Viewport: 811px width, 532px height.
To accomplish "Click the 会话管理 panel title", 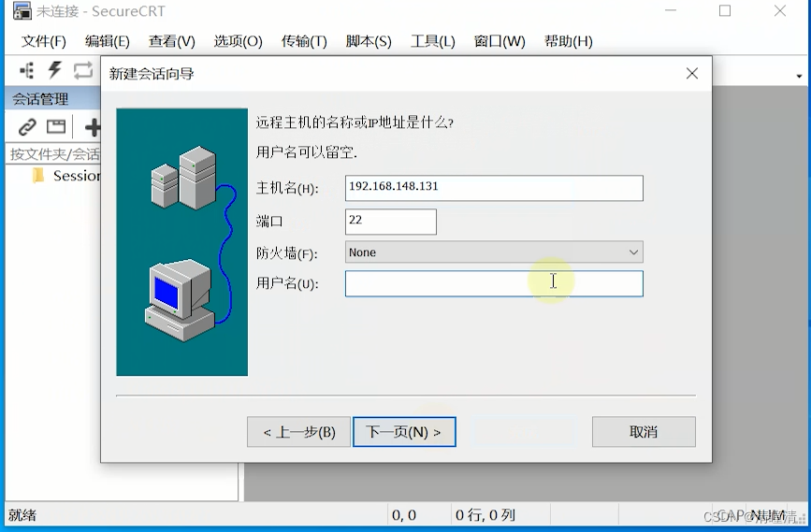I will 40,99.
